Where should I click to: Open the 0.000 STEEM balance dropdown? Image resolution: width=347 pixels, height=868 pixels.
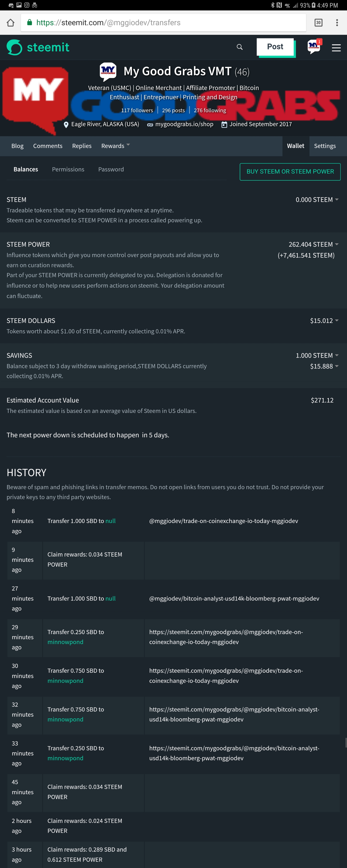pos(317,200)
